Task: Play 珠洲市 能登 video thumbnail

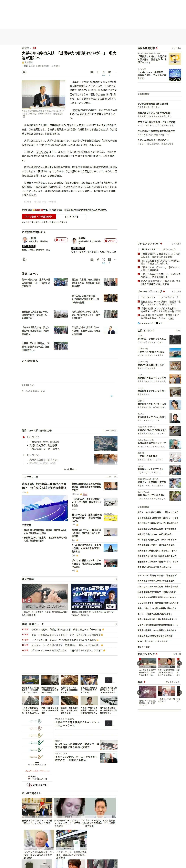Action: point(45,597)
